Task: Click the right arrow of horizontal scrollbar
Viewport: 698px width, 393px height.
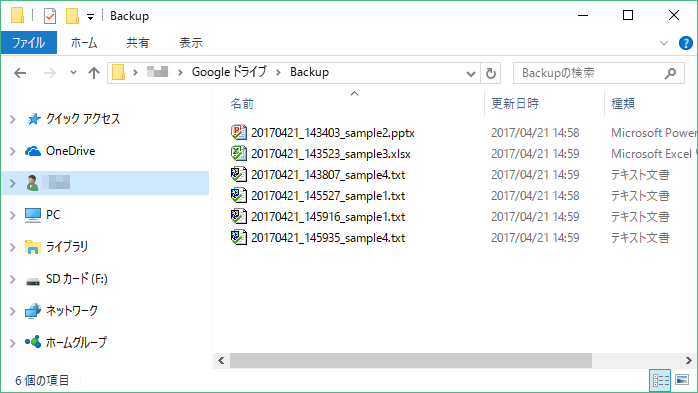Action: point(689,361)
